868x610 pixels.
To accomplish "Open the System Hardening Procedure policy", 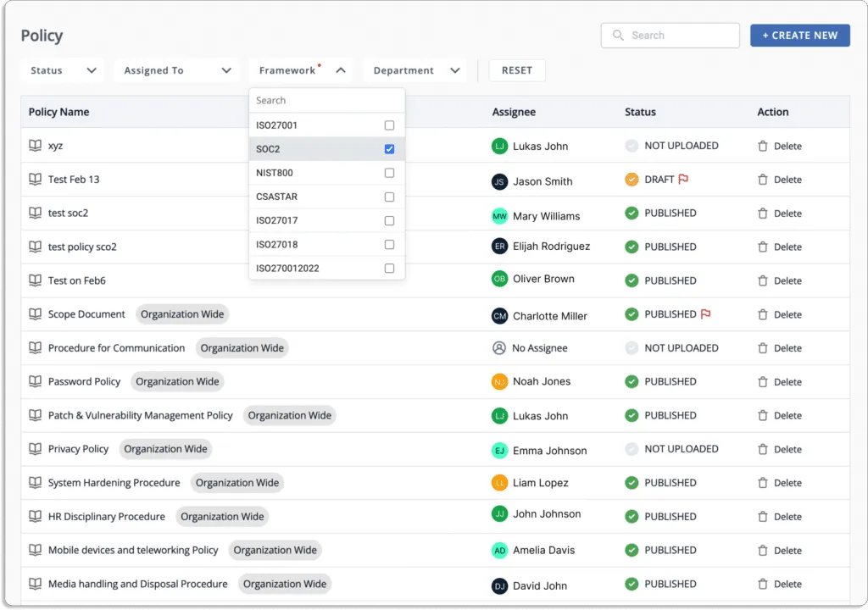I will pyautogui.click(x=114, y=483).
